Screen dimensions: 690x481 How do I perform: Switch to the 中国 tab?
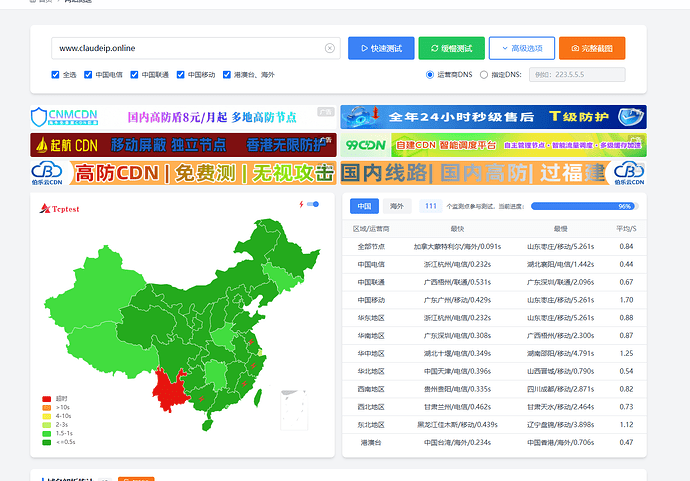point(364,206)
